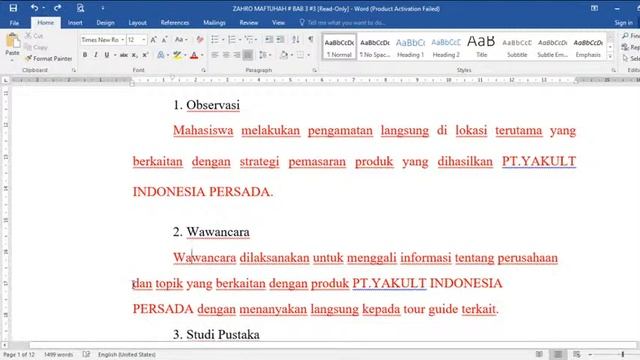This screenshot has width=640, height=360.
Task: Open Ribbon Display Options in title bar
Action: (595, 8)
